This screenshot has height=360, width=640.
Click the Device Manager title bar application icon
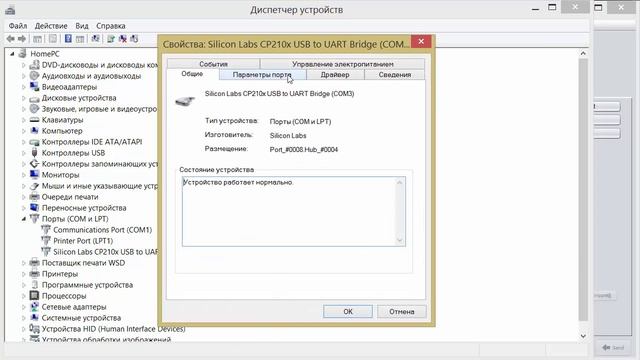click(10, 10)
